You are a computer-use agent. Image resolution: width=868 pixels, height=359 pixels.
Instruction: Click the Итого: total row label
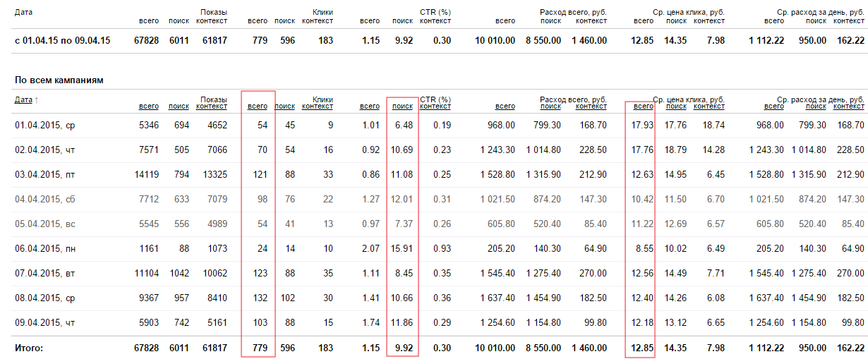click(x=29, y=348)
